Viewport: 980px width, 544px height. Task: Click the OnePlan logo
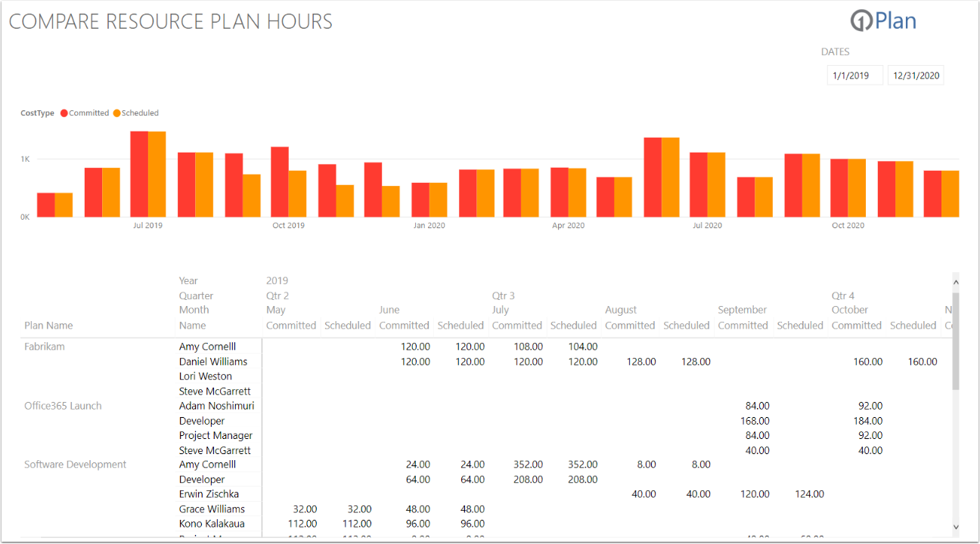pyautogui.click(x=883, y=21)
